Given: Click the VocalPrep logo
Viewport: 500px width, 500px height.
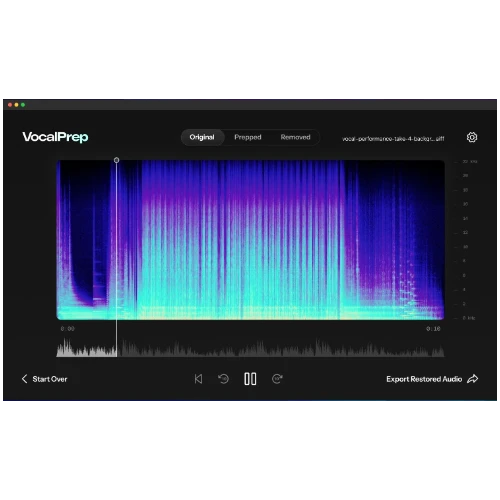Looking at the screenshot, I should (55, 137).
